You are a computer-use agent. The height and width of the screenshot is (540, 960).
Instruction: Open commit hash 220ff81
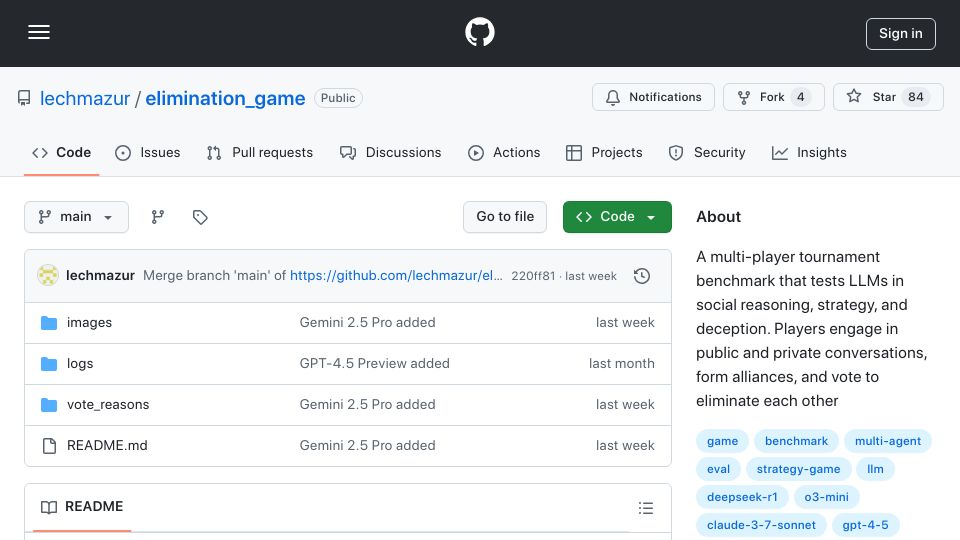(x=533, y=276)
